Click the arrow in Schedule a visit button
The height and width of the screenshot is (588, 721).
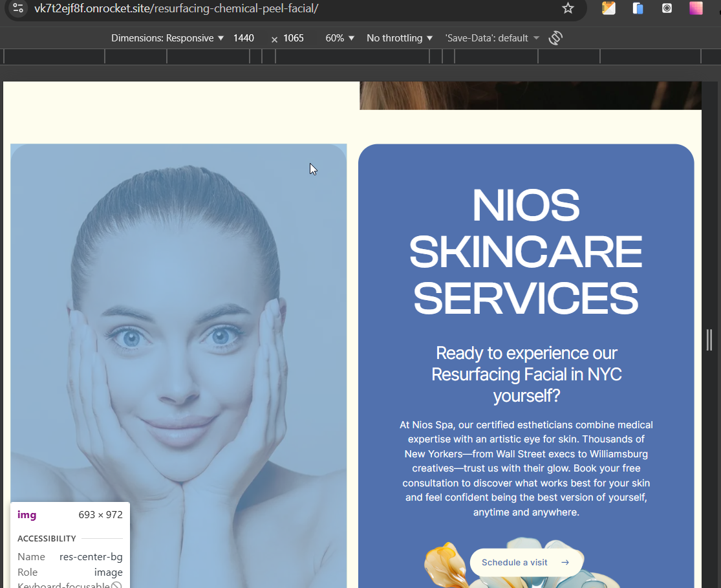tap(565, 562)
